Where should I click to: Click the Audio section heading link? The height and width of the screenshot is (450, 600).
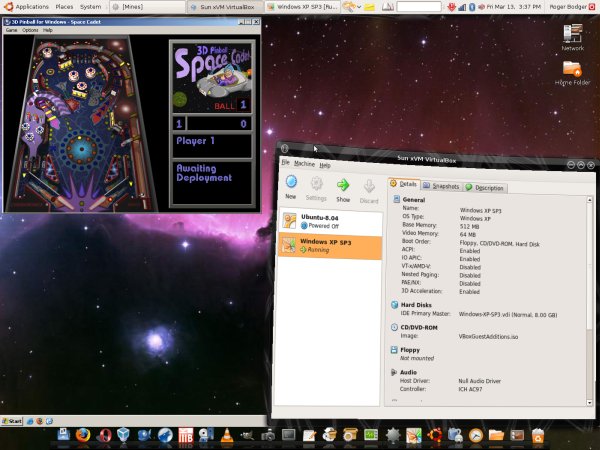click(x=408, y=372)
